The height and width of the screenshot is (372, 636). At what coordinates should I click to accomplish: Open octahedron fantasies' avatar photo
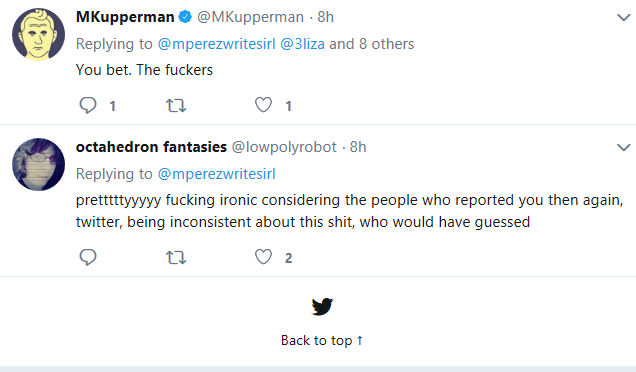point(39,164)
